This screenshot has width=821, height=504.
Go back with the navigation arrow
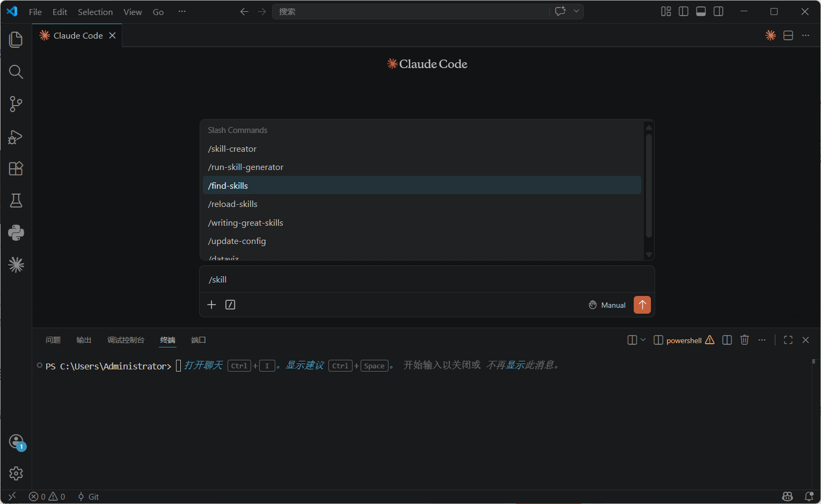(244, 12)
